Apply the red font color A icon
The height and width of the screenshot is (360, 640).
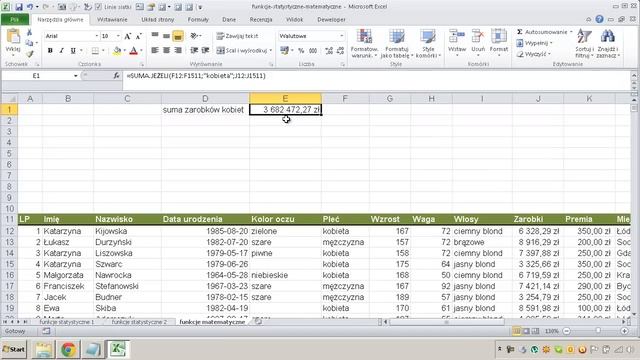(133, 51)
